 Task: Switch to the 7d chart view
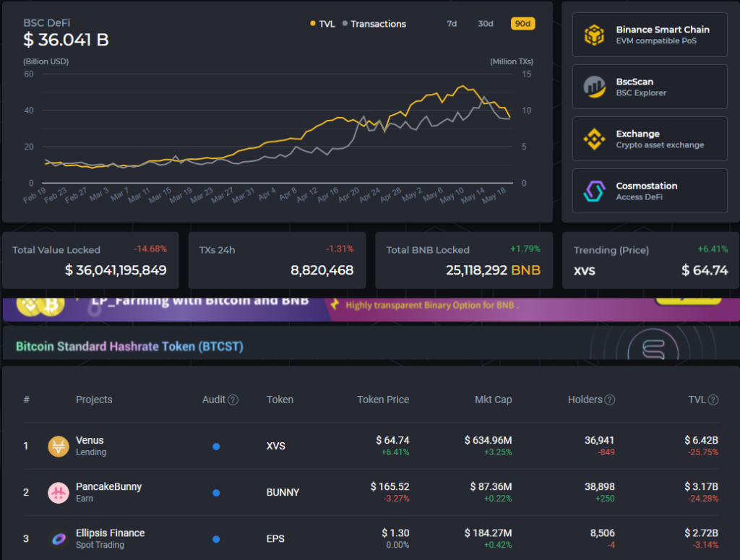[452, 23]
